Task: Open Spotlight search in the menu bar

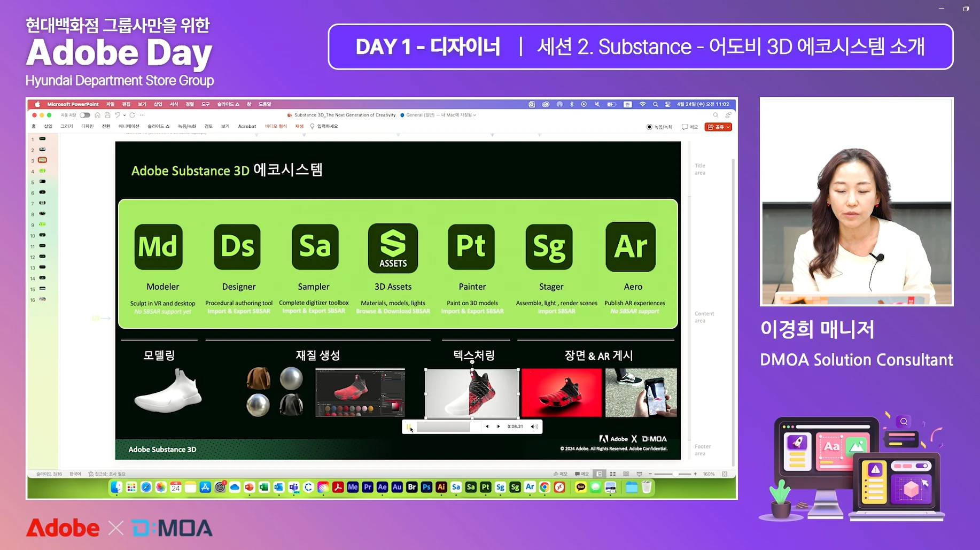Action: click(x=656, y=104)
